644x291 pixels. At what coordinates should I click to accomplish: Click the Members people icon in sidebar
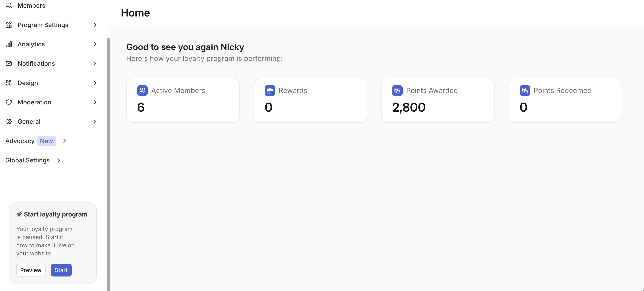pyautogui.click(x=9, y=5)
